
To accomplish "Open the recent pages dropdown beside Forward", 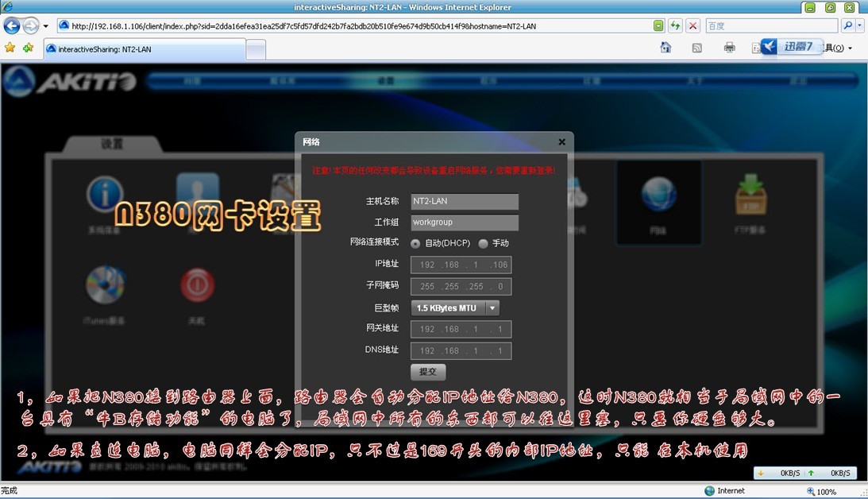I will point(46,26).
